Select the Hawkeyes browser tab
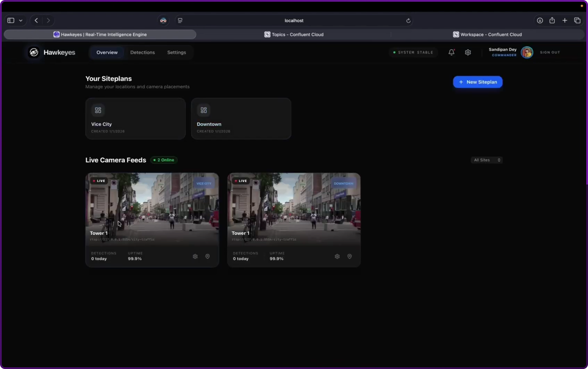Screen dimensions: 588x369 pyautogui.click(x=100, y=34)
